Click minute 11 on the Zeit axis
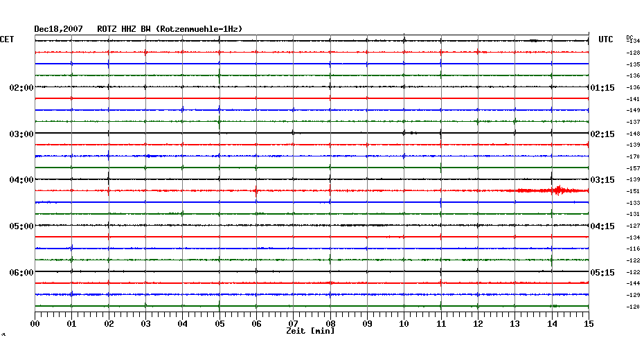Viewport: 644px width, 342px height. point(441,323)
